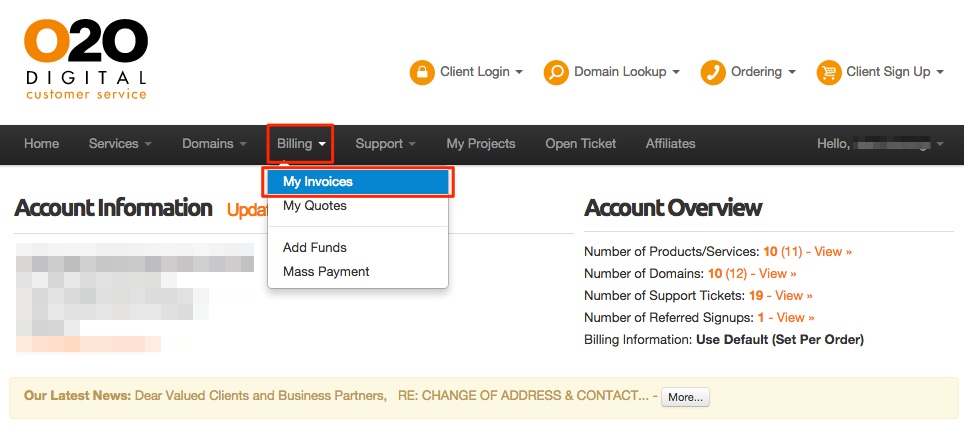View the Products/Services list link

point(833,251)
